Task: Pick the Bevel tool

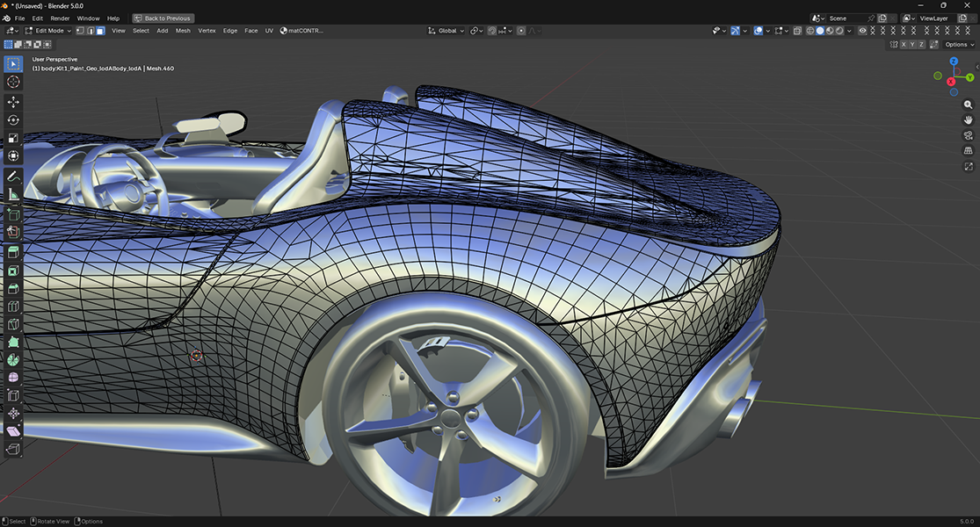Action: (x=13, y=288)
